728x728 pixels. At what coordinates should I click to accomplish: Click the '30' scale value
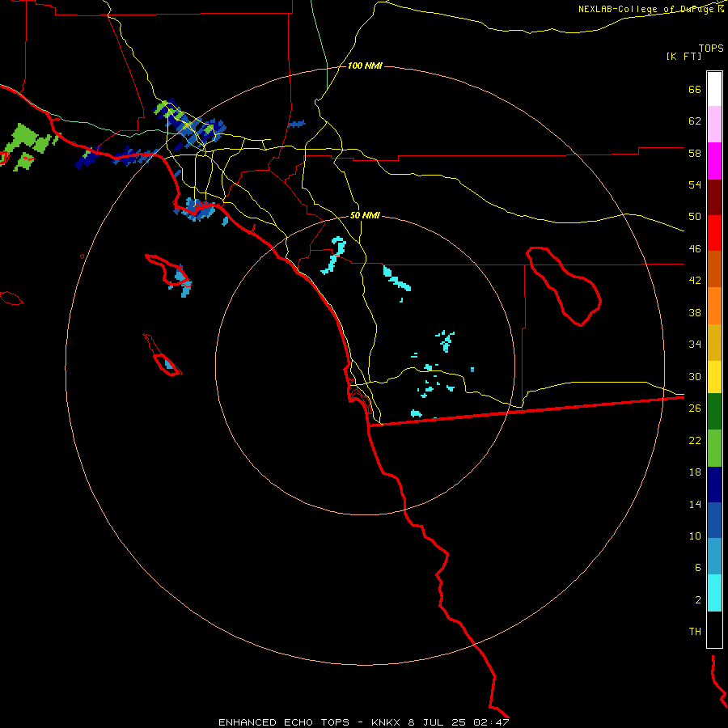pyautogui.click(x=695, y=376)
